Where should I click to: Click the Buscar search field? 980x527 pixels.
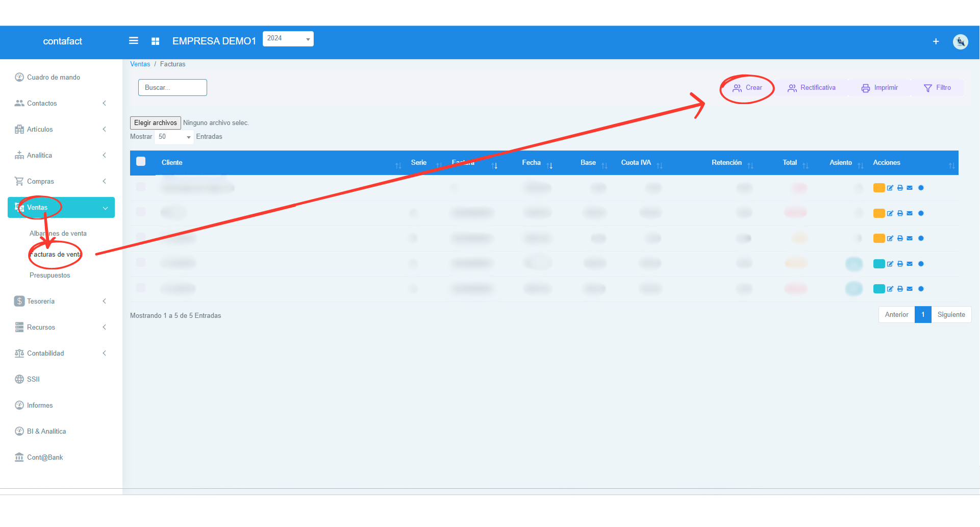pyautogui.click(x=172, y=88)
